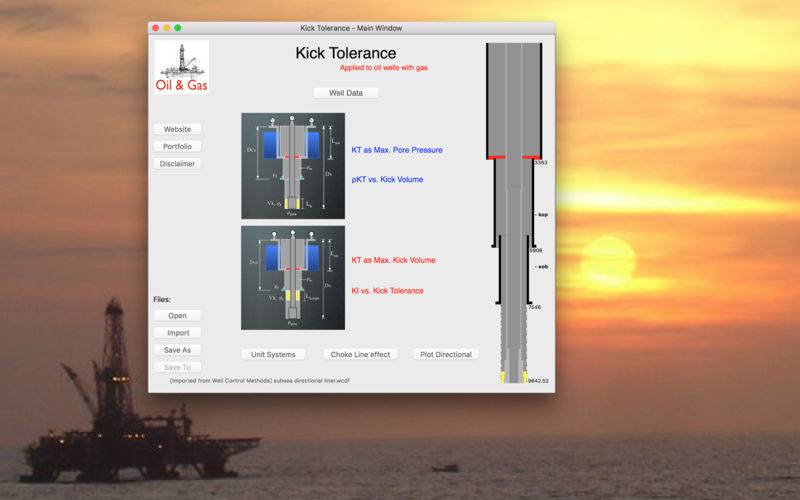Image resolution: width=800 pixels, height=500 pixels.
Task: Click the imported file name status text
Action: click(x=260, y=381)
